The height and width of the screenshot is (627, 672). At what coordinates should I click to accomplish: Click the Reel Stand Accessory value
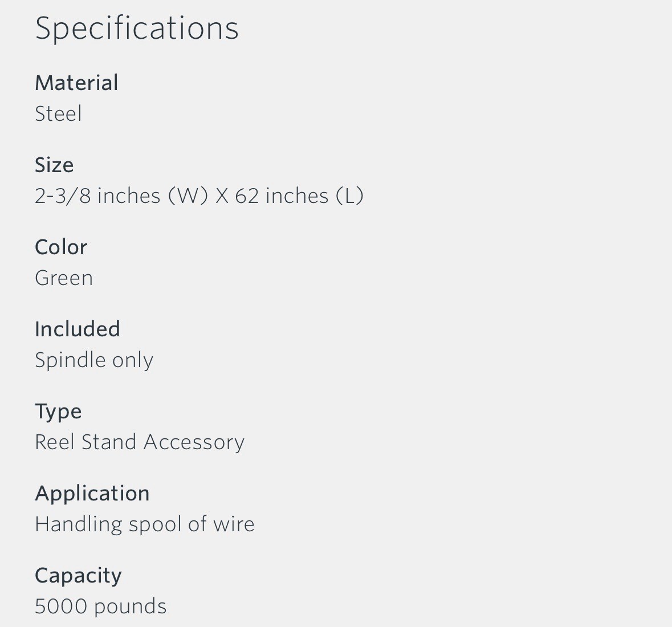pyautogui.click(x=140, y=442)
